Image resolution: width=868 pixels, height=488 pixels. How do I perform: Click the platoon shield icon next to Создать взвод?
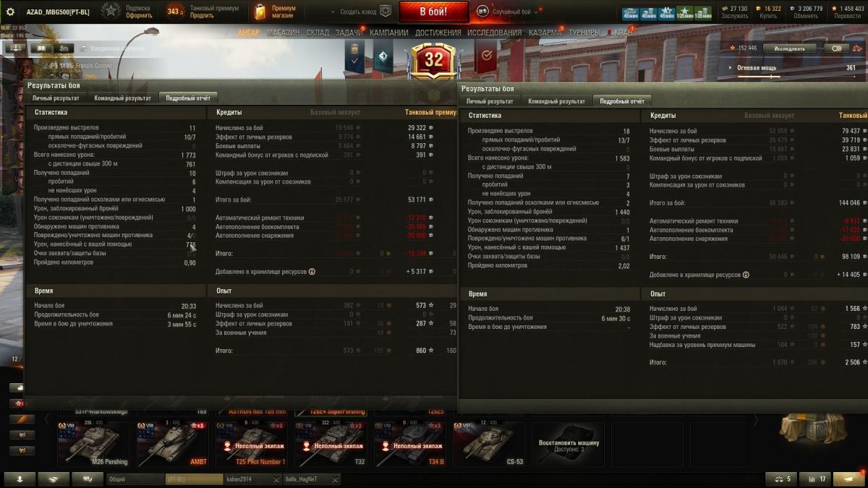pos(386,12)
